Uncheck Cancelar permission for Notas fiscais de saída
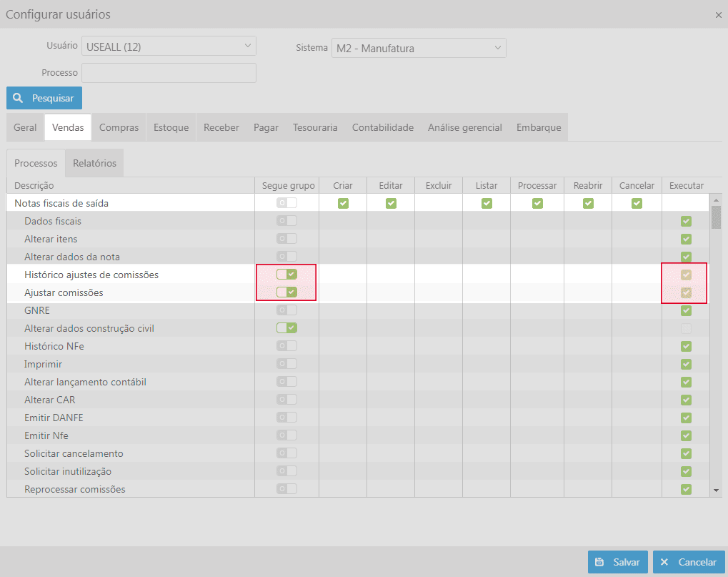728x577 pixels. (637, 203)
